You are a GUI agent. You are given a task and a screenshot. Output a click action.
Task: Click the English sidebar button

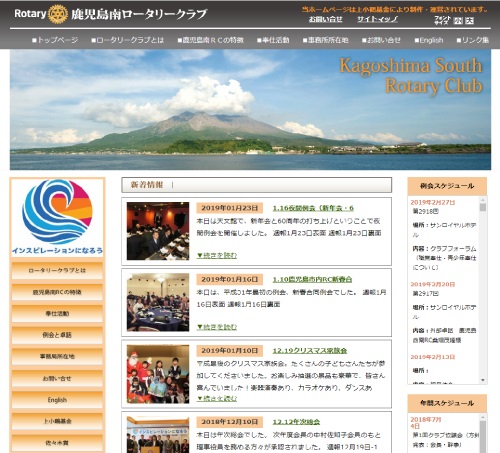click(57, 400)
